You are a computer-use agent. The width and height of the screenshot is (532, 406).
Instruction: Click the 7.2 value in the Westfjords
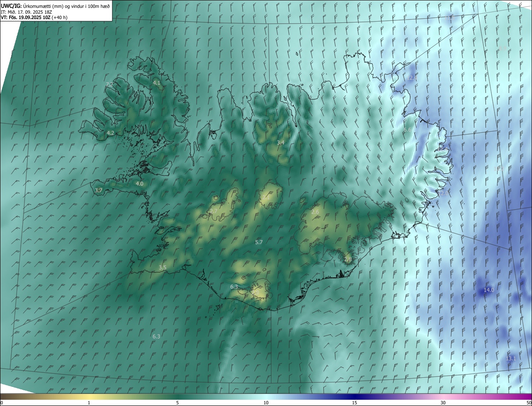[x=110, y=84]
